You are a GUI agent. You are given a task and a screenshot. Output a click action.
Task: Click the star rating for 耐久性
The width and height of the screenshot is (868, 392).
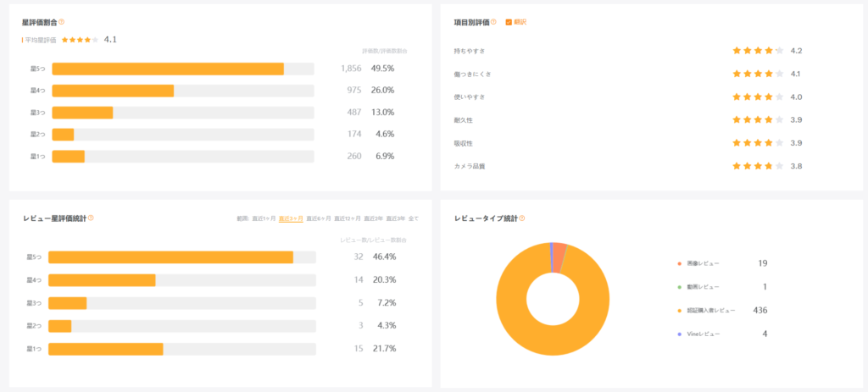point(758,120)
